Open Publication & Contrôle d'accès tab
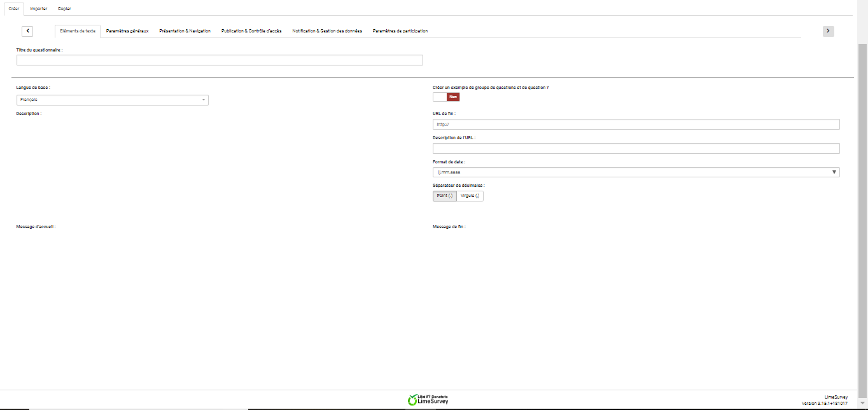 click(x=251, y=31)
